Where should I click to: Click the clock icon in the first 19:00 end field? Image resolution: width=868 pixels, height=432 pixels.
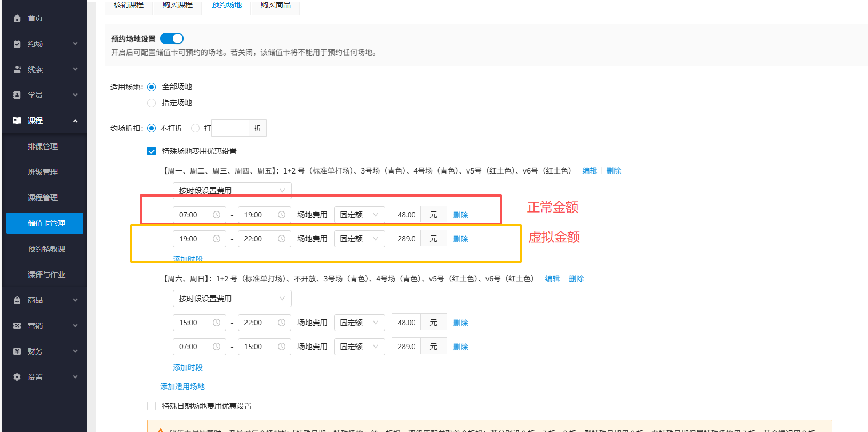pyautogui.click(x=282, y=215)
